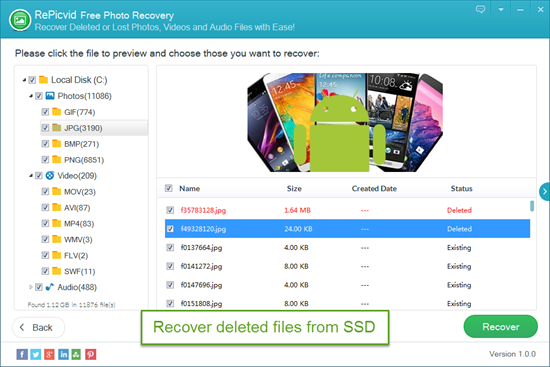Expand the side panel arrow on right edge
This screenshot has height=367, width=550.
pos(544,192)
